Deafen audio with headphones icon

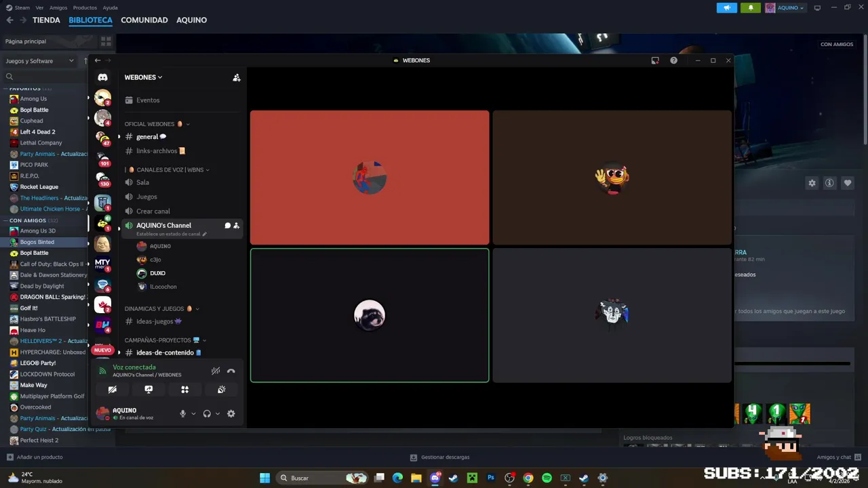click(x=207, y=413)
